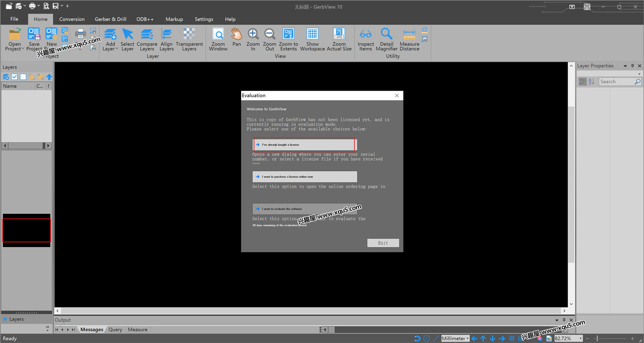The height and width of the screenshot is (343, 644).
Task: Open the Millimeter units dropdown
Action: (468, 338)
